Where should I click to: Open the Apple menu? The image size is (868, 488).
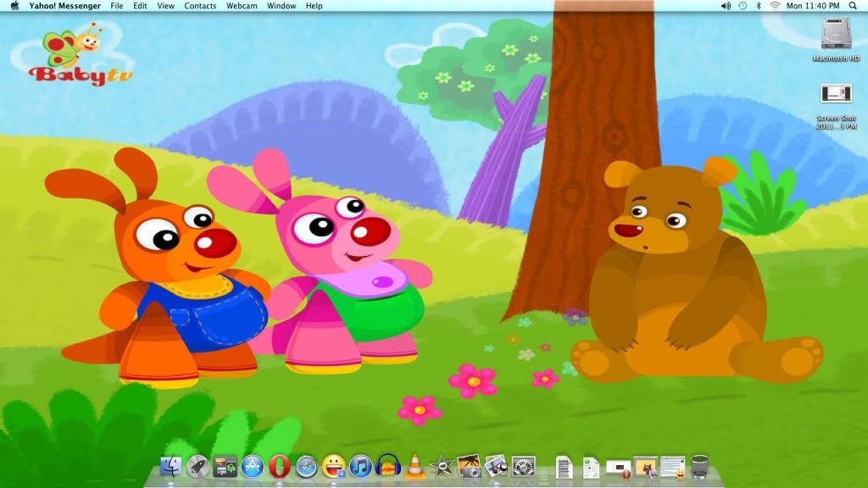(x=15, y=6)
